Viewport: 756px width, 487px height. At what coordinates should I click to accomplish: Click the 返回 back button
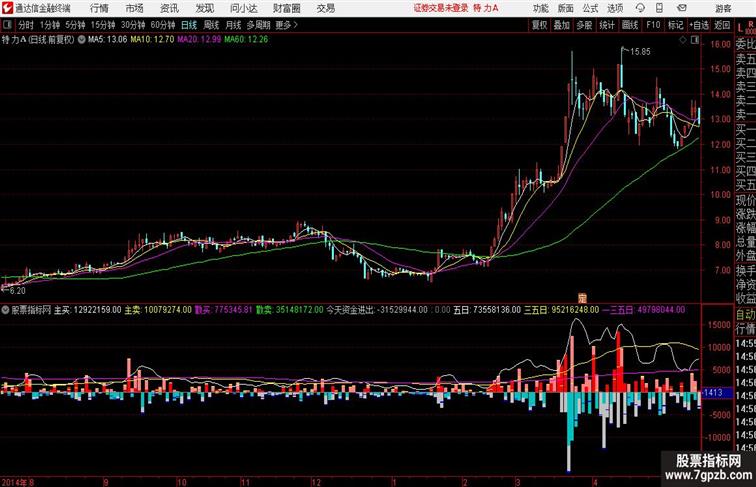(x=722, y=25)
